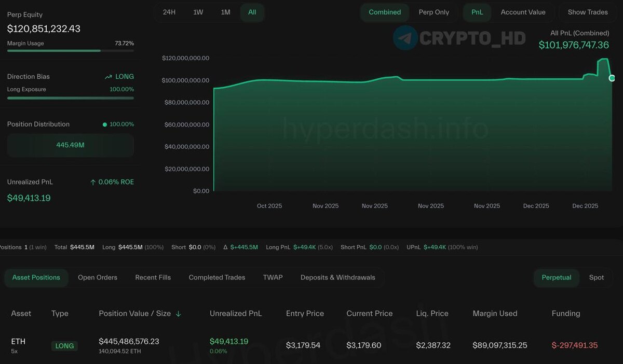Click the up arrow next to 0.06% ROE

93,182
